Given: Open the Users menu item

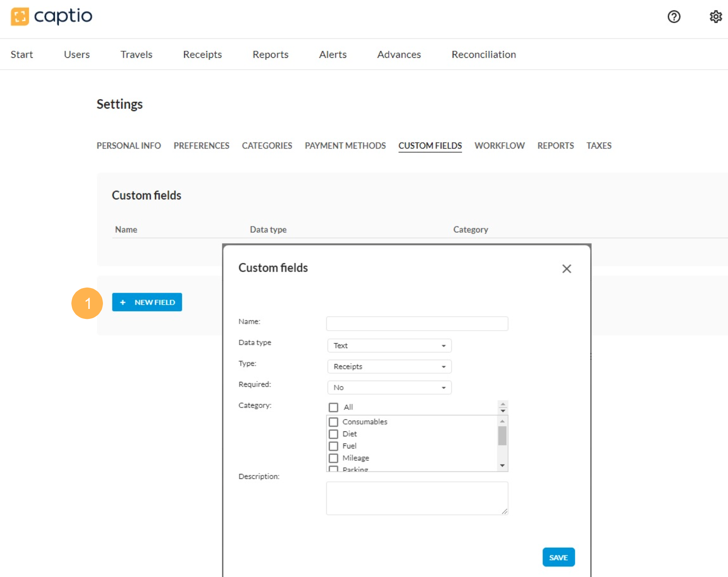Looking at the screenshot, I should point(77,54).
